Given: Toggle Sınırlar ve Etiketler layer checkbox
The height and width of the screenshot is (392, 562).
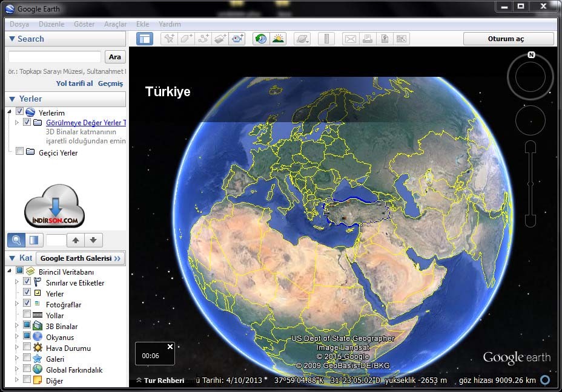Looking at the screenshot, I should (27, 281).
